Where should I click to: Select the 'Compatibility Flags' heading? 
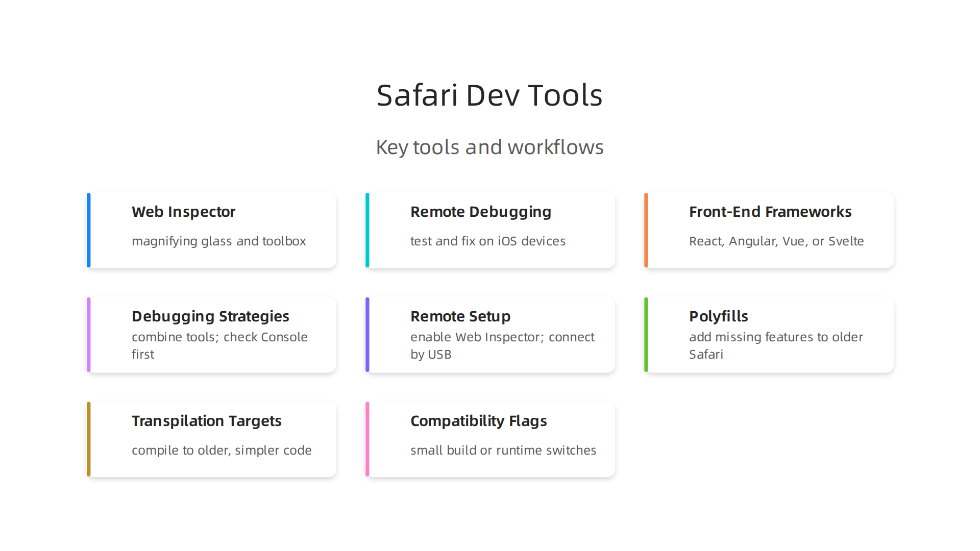coord(479,421)
